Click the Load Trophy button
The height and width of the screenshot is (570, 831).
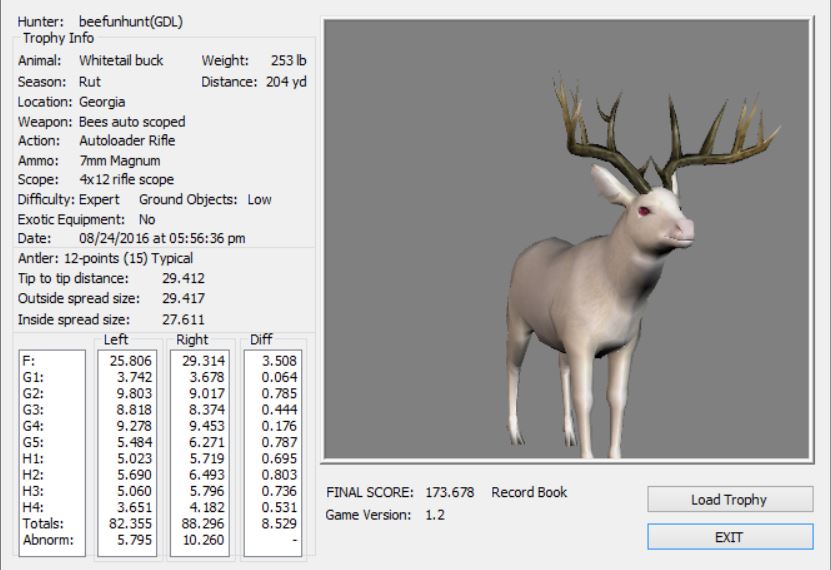click(x=727, y=499)
